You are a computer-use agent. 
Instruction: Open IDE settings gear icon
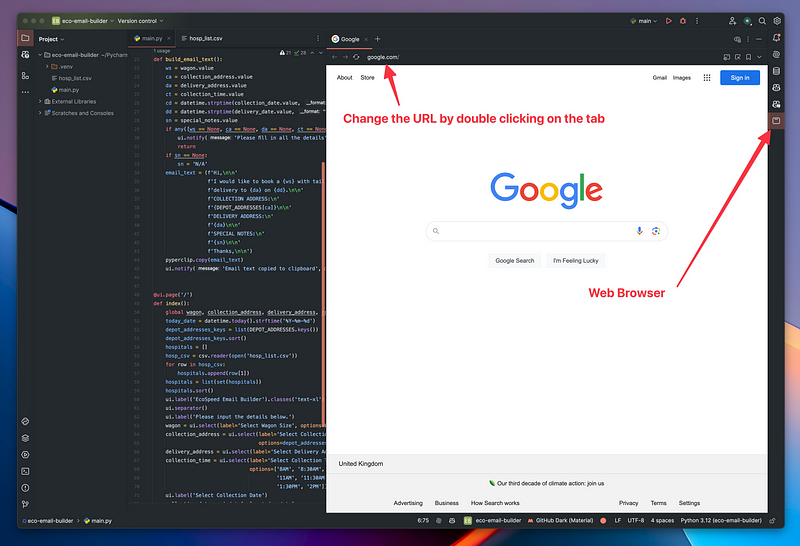point(777,21)
